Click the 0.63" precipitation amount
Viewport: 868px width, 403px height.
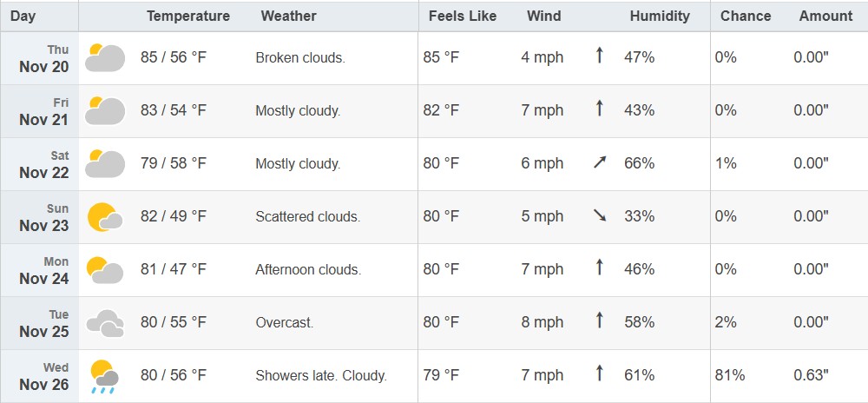[x=811, y=376]
